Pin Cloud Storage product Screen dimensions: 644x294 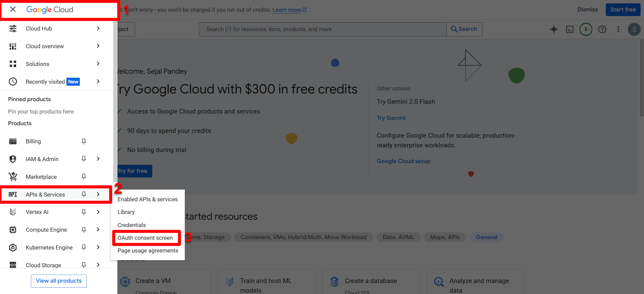[84, 265]
